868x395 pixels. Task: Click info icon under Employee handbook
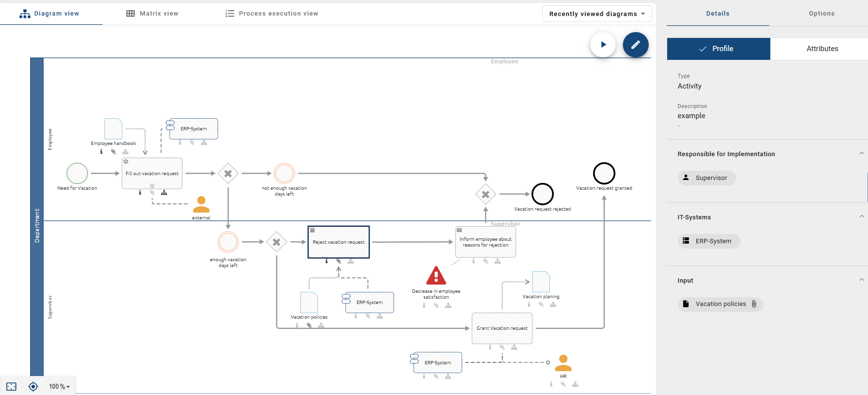pyautogui.click(x=101, y=152)
